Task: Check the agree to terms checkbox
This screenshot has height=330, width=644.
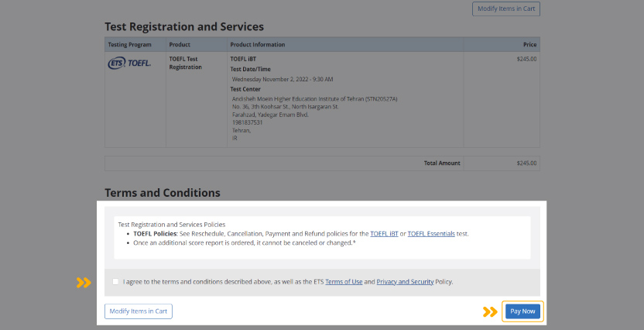Action: tap(115, 281)
